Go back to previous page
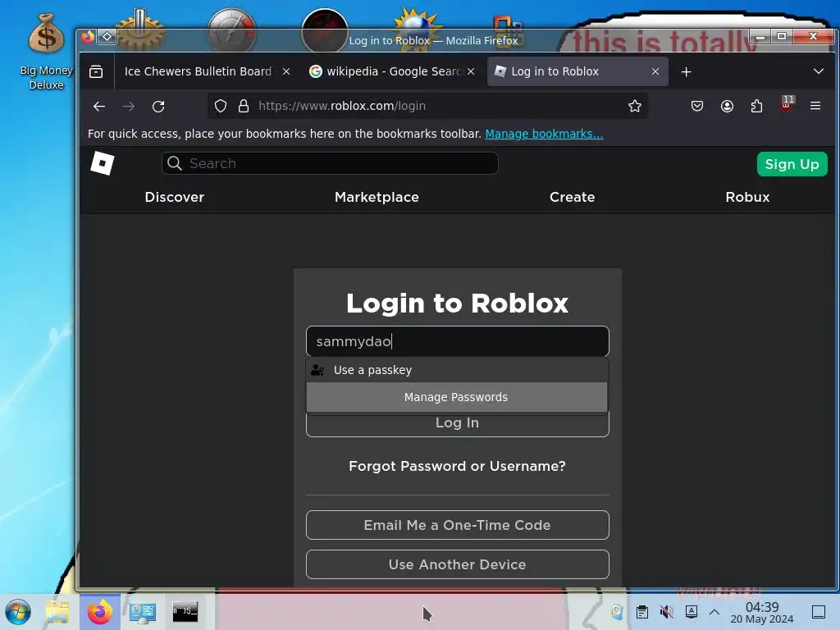840x630 pixels. 99,106
